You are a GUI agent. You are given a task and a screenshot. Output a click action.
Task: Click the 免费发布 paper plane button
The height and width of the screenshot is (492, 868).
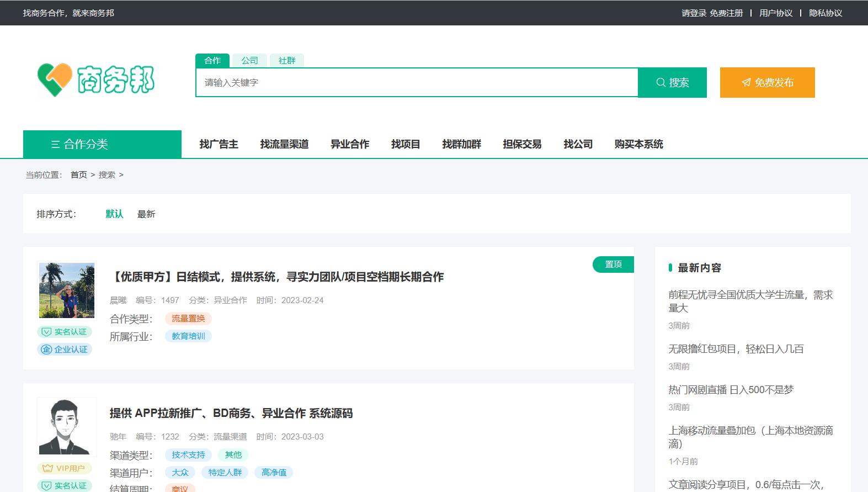[x=767, y=83]
